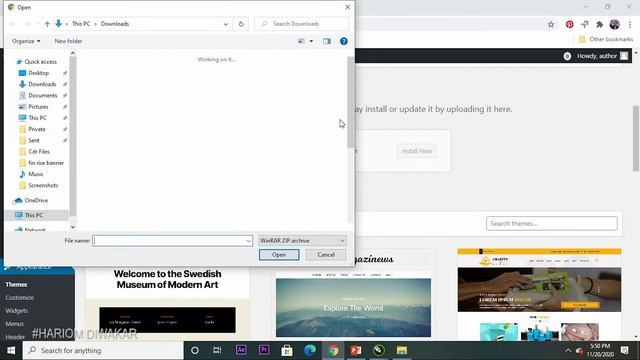Open Chrome extensions puzzle icon
The width and height of the screenshot is (640, 360).
point(599,24)
